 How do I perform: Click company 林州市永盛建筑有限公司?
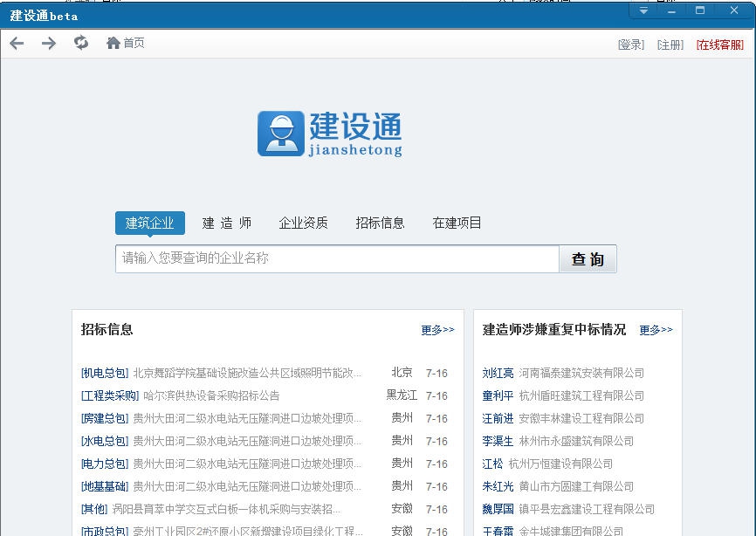click(x=576, y=441)
